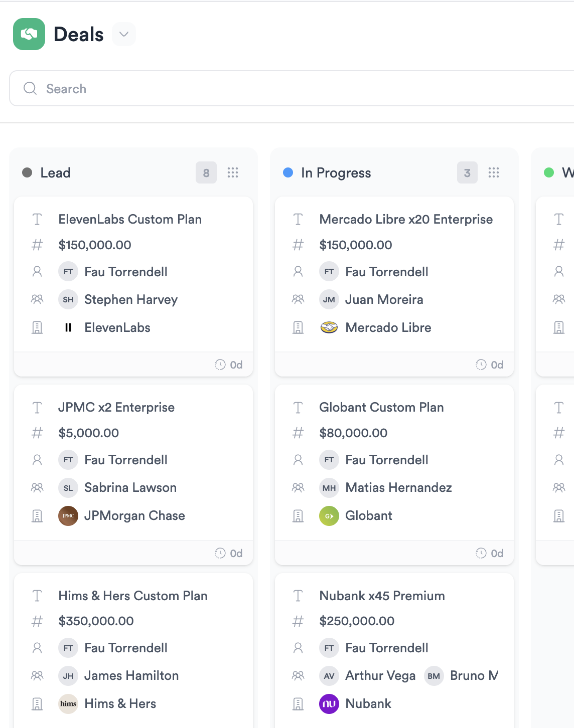The width and height of the screenshot is (574, 728).
Task: Click the green status dot of third column
Action: (x=549, y=172)
